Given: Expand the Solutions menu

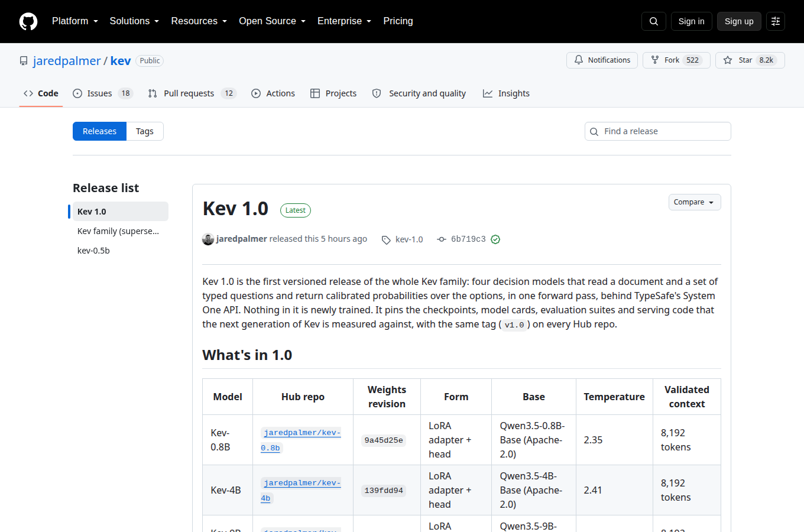Looking at the screenshot, I should coord(134,21).
